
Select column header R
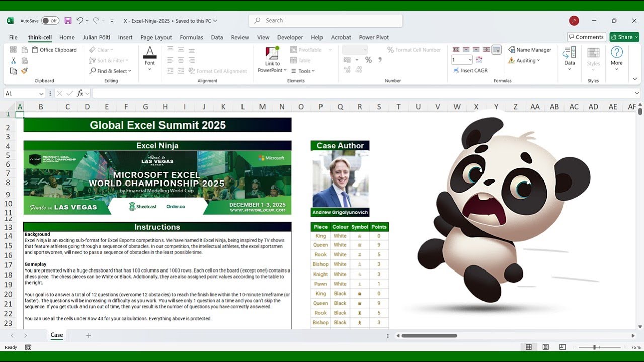tap(360, 107)
